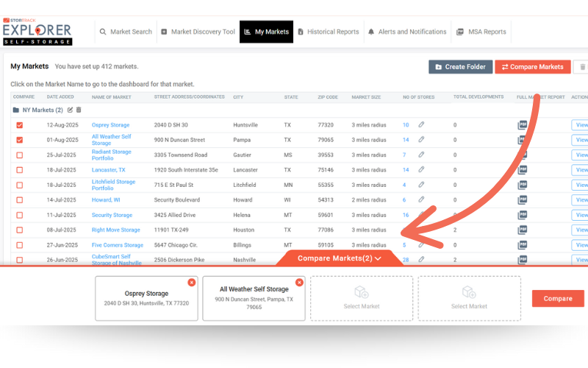Viewport: 588px width, 368px height.
Task: Click the edit icon beside NY Markets folder
Action: coord(71,110)
